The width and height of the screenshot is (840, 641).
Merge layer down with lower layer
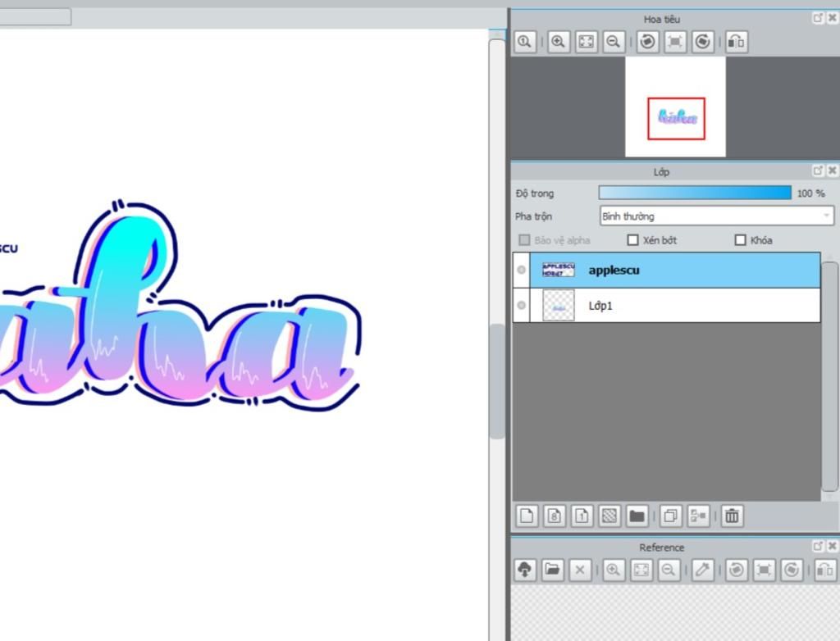(x=699, y=516)
